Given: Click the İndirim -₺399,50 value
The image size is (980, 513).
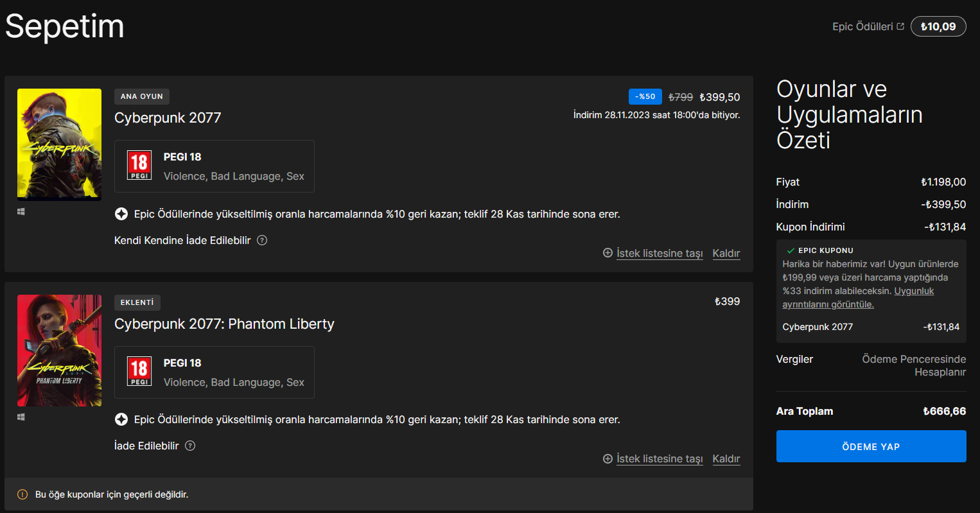Looking at the screenshot, I should point(943,204).
